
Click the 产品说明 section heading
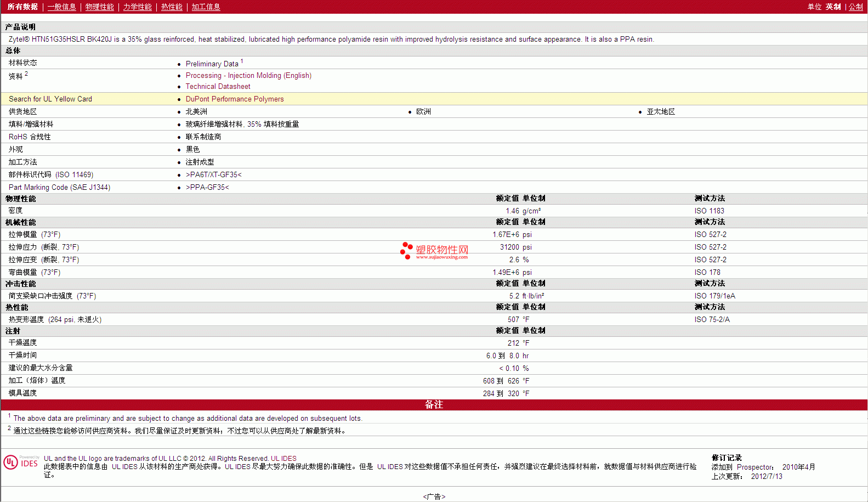pos(20,27)
